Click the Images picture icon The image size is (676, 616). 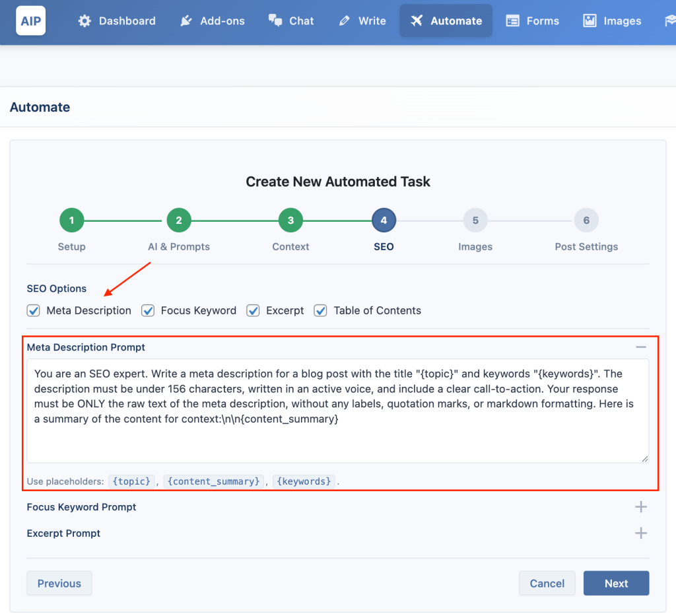pos(590,20)
